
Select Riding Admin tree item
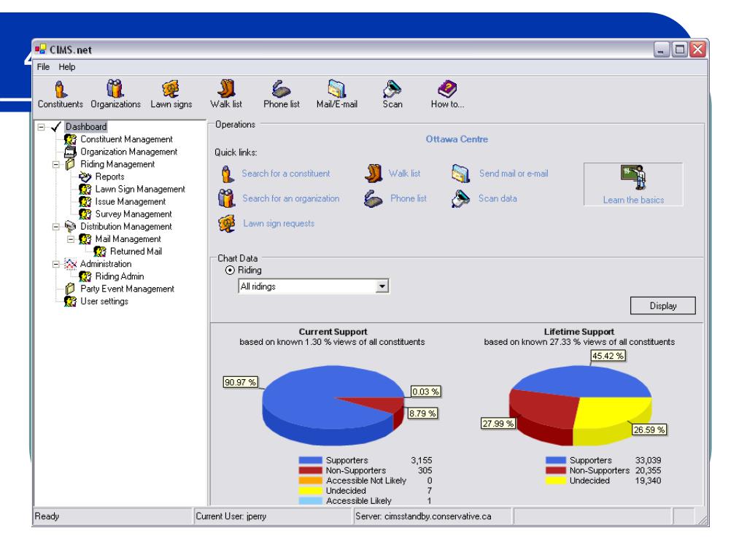tap(120, 276)
